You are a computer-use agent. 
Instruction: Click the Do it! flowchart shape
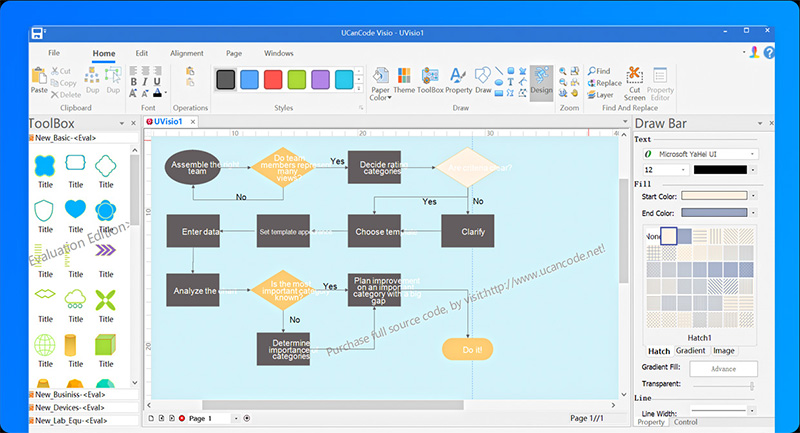[467, 349]
